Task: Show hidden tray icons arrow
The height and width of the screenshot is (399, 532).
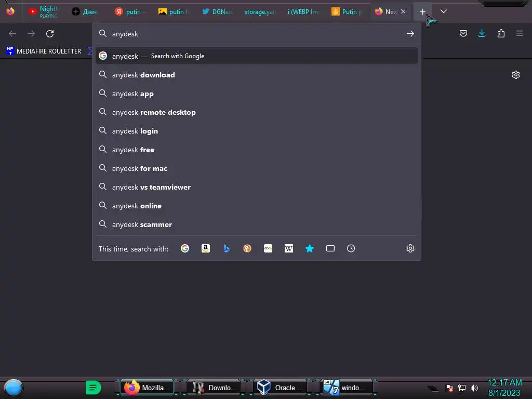Action: click(433, 389)
